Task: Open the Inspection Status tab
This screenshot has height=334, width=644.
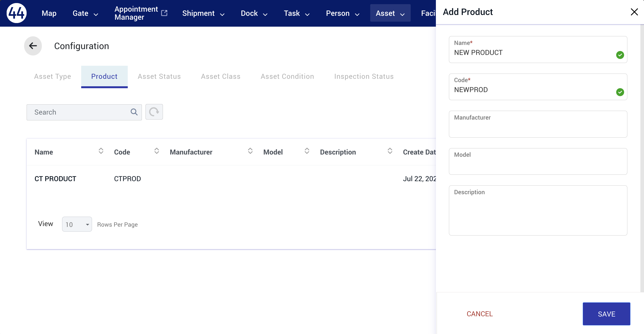Action: 364,77
